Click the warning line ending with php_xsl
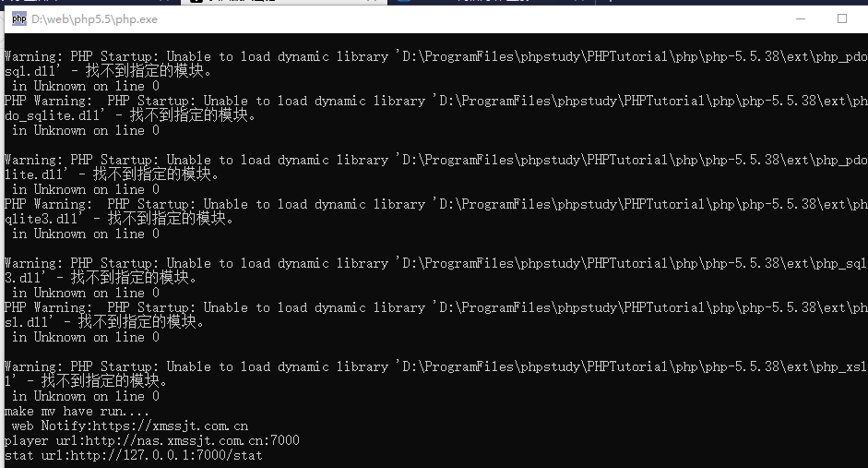 [x=435, y=366]
